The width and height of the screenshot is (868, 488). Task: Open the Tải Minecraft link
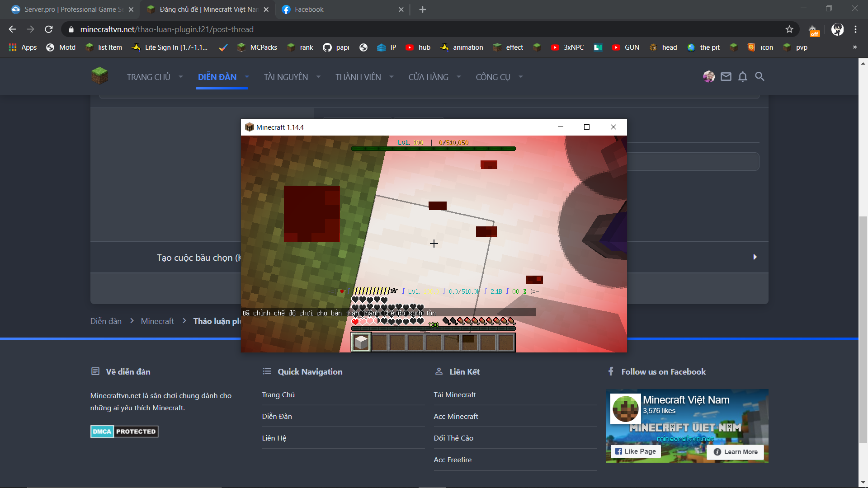(455, 394)
